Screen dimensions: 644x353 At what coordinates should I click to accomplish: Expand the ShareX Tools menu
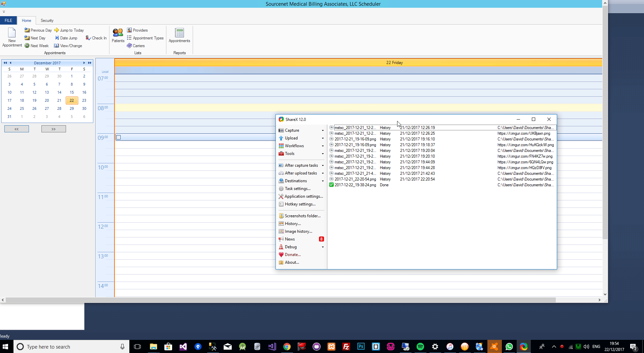[x=301, y=154]
